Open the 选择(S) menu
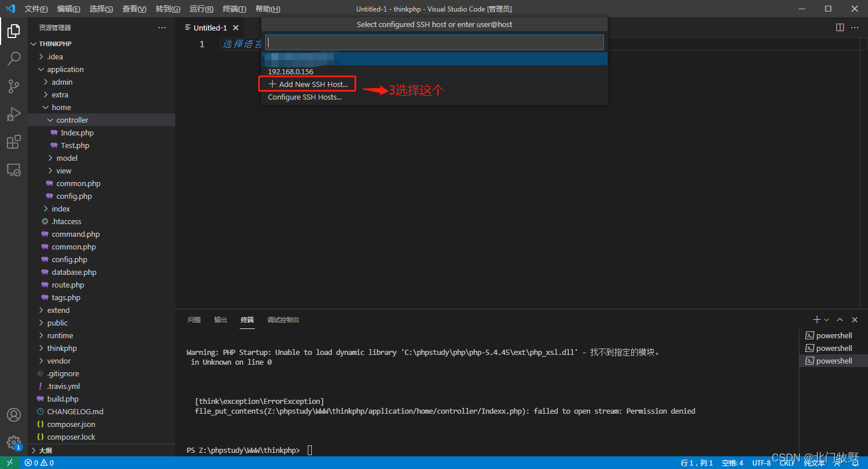The height and width of the screenshot is (469, 868). [101, 9]
